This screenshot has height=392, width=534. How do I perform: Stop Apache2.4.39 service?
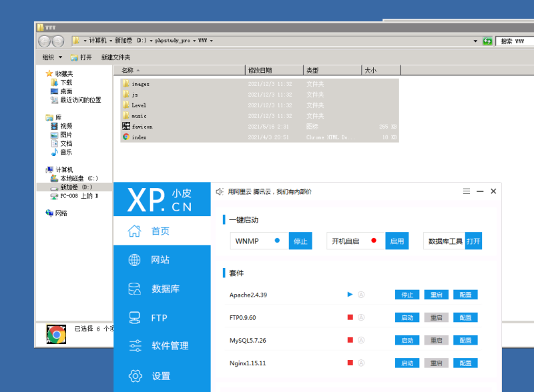pyautogui.click(x=407, y=295)
